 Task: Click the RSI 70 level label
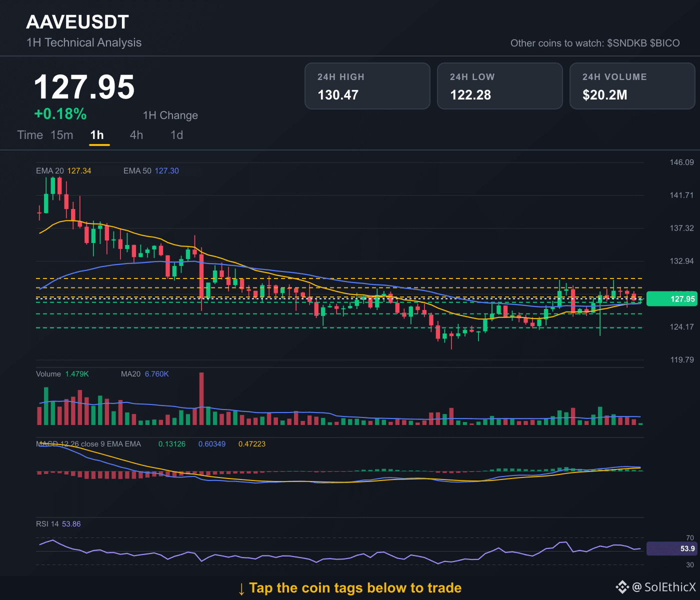(x=690, y=538)
